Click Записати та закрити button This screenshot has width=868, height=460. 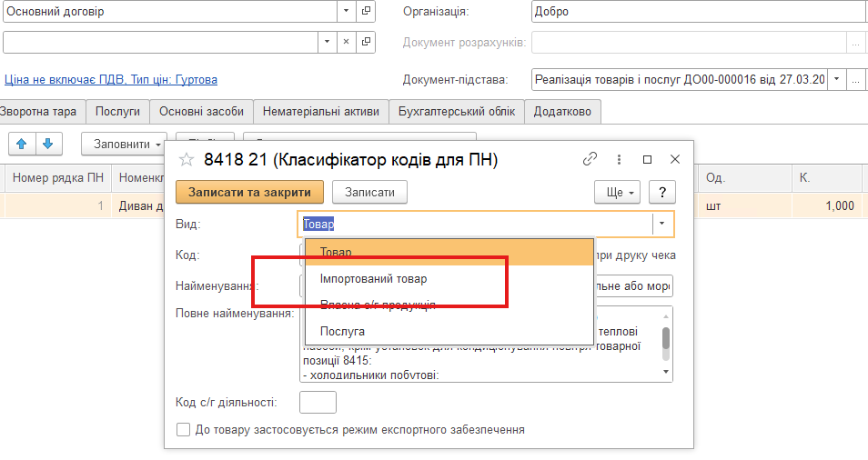(x=249, y=193)
